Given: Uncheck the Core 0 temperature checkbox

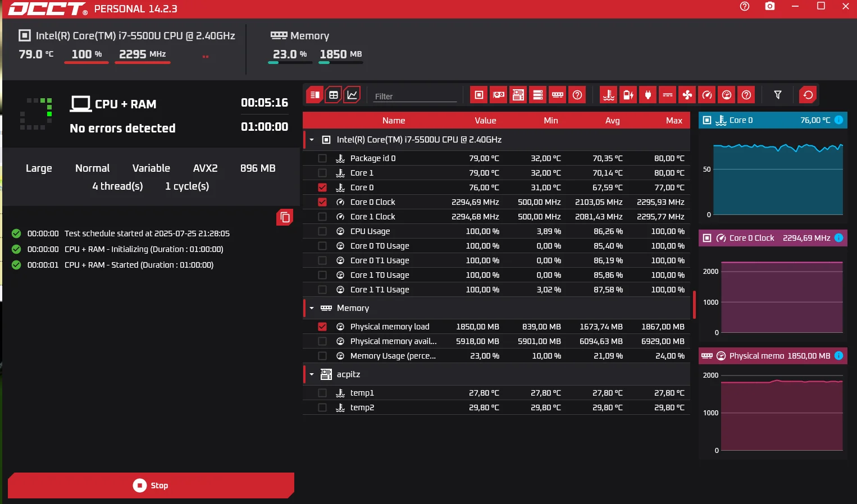Looking at the screenshot, I should click(322, 187).
